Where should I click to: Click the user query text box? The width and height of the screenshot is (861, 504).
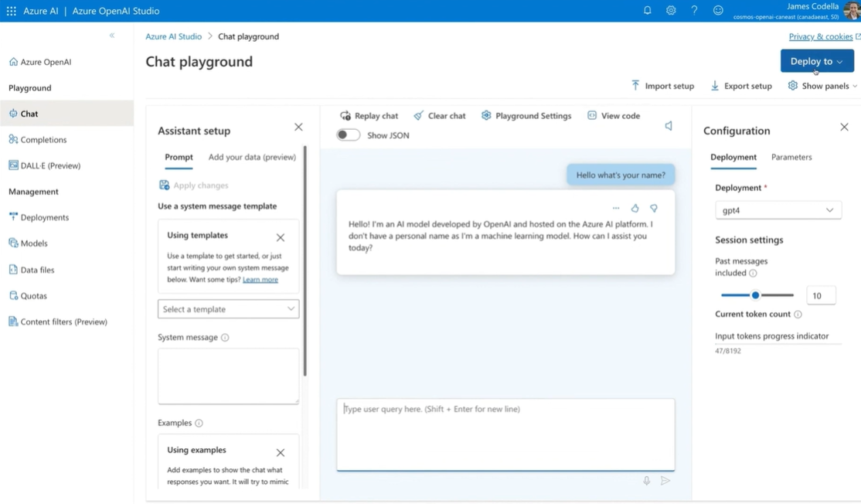point(505,433)
